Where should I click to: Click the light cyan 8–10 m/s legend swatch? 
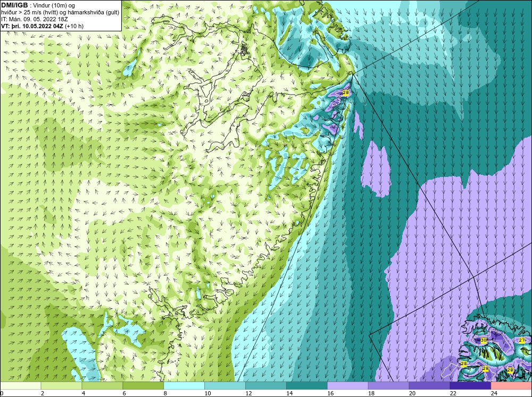(184, 386)
